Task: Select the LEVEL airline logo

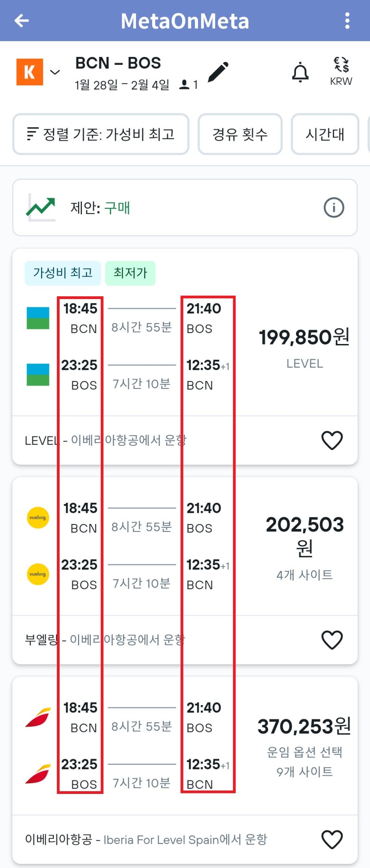Action: point(37,318)
